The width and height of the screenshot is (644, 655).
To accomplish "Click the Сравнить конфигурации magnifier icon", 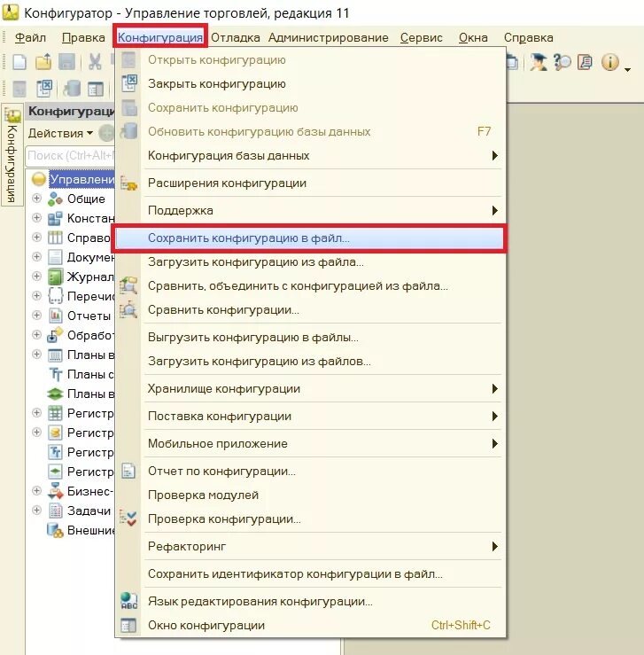I will [x=128, y=310].
